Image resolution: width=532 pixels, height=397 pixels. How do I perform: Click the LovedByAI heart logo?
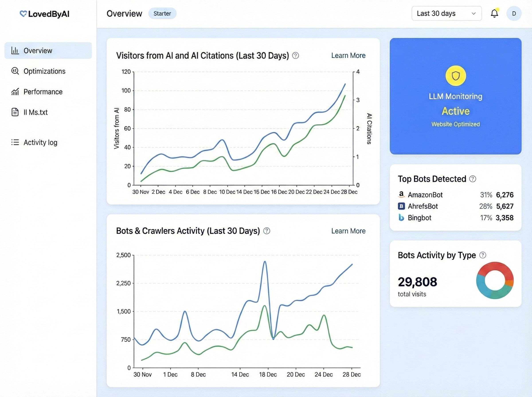tap(23, 14)
